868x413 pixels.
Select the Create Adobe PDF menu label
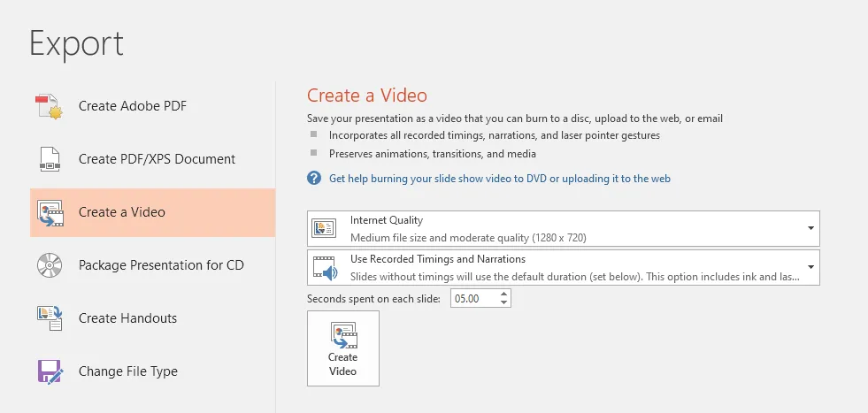[x=132, y=106]
